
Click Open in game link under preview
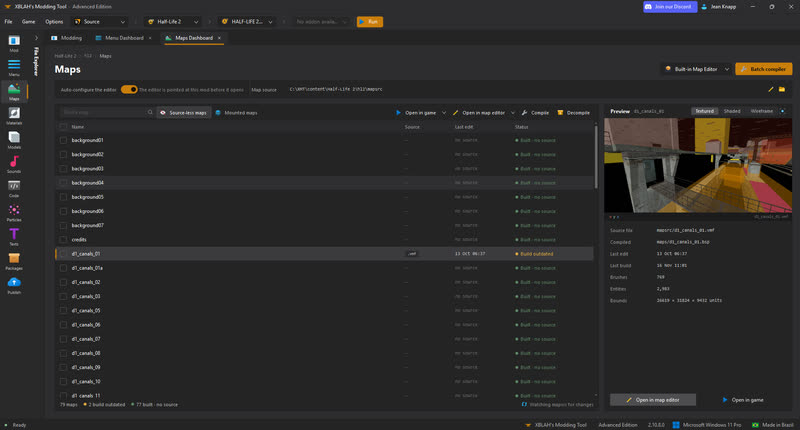click(x=743, y=400)
